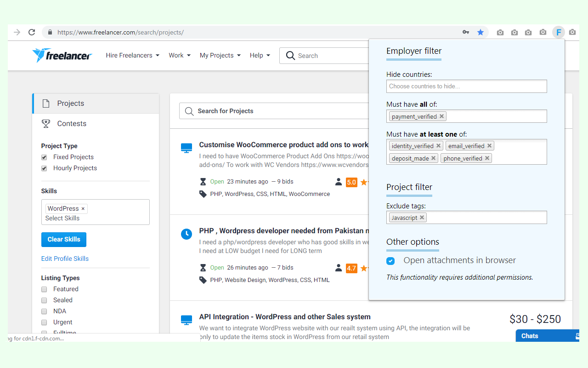This screenshot has width=588, height=368.
Task: Click monitor icon beside Customise WooCommerce project
Action: 186,148
